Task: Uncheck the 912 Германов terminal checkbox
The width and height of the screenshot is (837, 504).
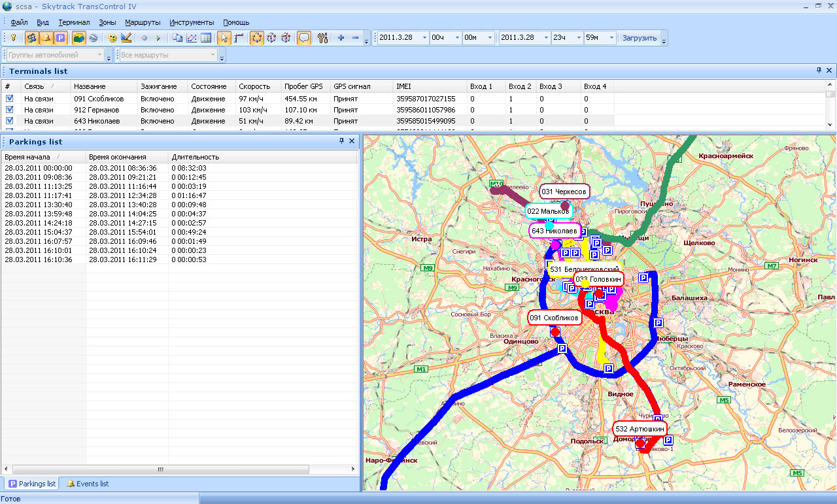Action: [x=9, y=110]
